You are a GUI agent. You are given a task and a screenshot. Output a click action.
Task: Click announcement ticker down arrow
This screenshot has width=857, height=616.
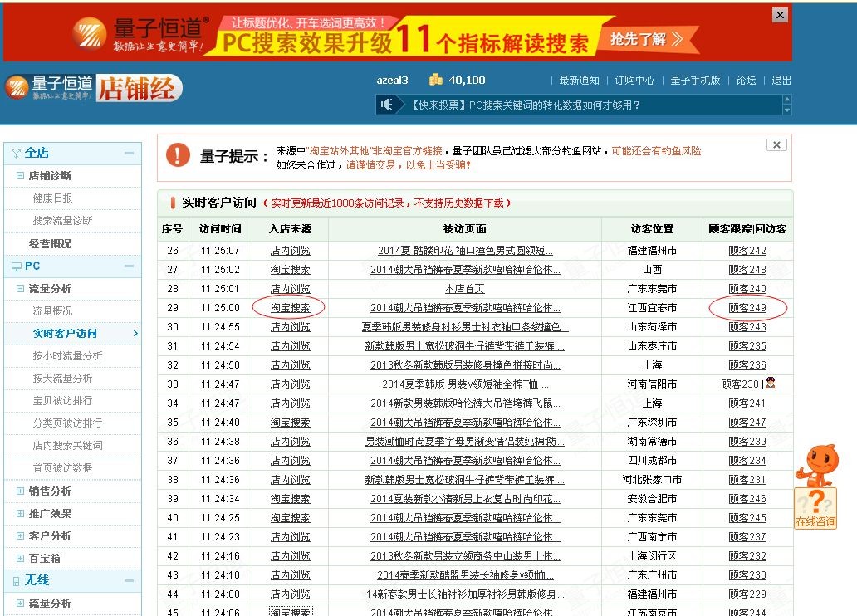(787, 110)
